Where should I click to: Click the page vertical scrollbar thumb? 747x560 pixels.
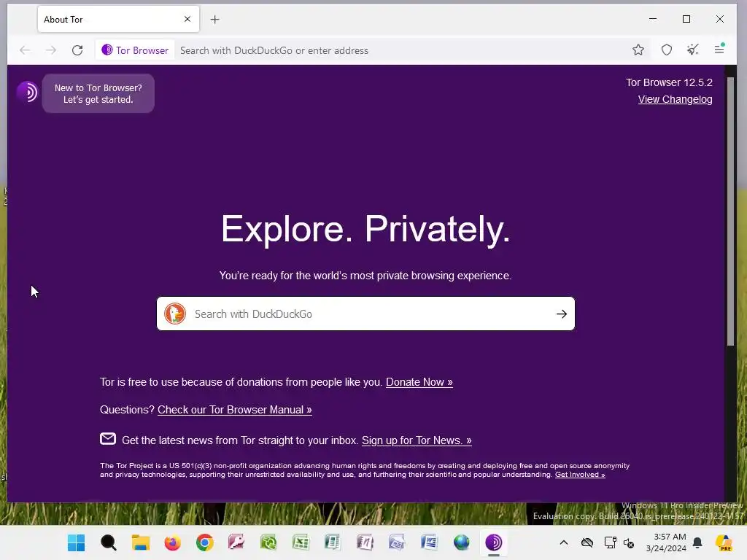[x=730, y=211]
